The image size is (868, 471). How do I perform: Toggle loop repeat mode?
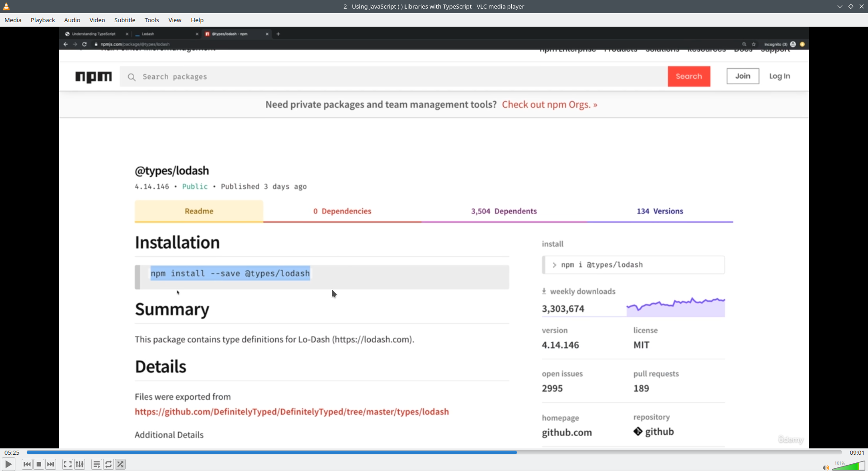pyautogui.click(x=108, y=464)
